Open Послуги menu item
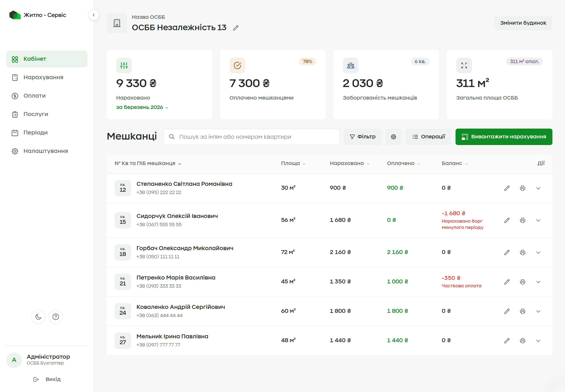565x392 pixels. [47, 114]
